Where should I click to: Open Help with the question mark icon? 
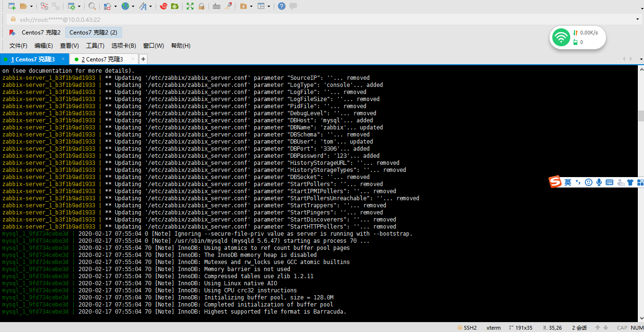(282, 6)
